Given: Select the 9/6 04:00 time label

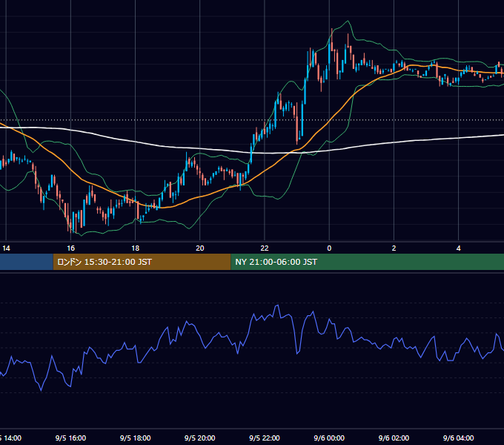Looking at the screenshot, I should click(458, 438).
